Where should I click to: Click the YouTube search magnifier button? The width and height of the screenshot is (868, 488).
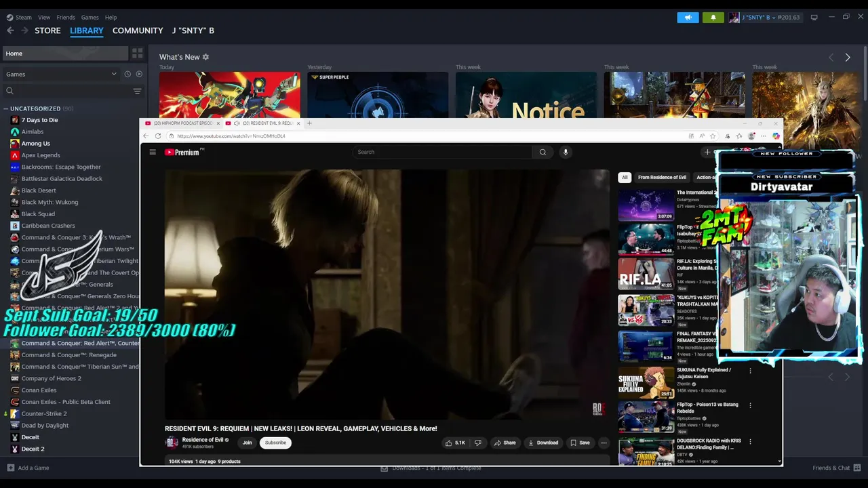coord(542,152)
